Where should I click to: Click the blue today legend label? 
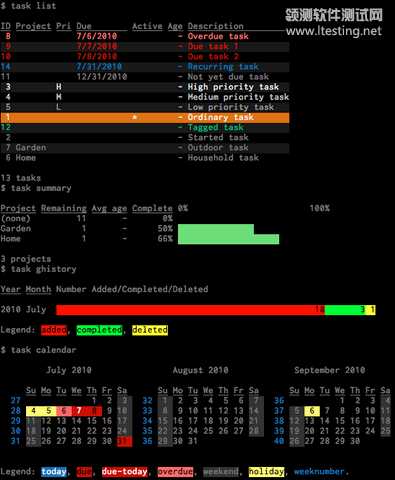[x=54, y=471]
